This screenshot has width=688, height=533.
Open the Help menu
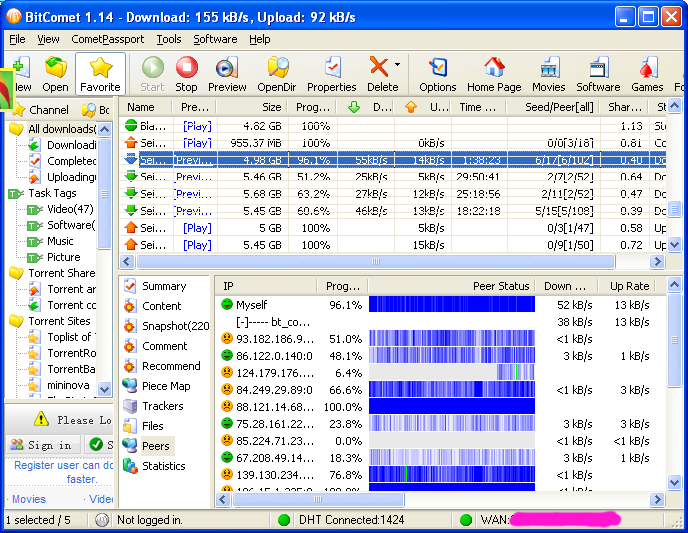click(x=260, y=39)
